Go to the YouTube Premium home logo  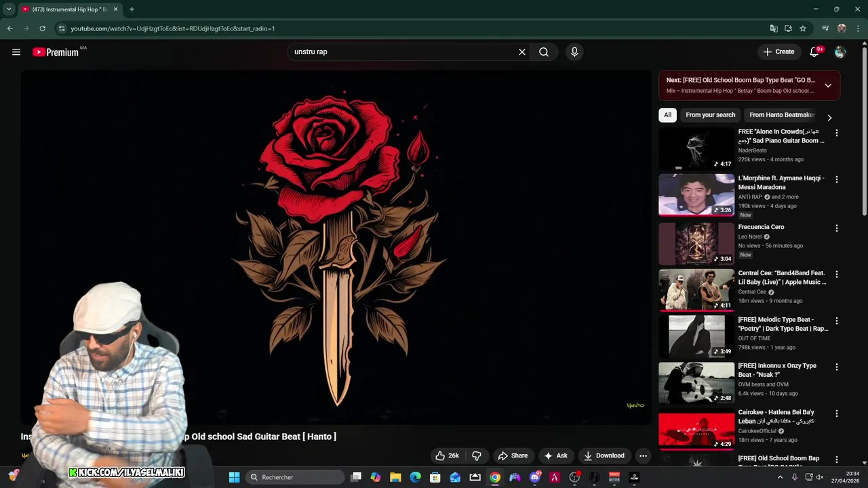tap(56, 52)
